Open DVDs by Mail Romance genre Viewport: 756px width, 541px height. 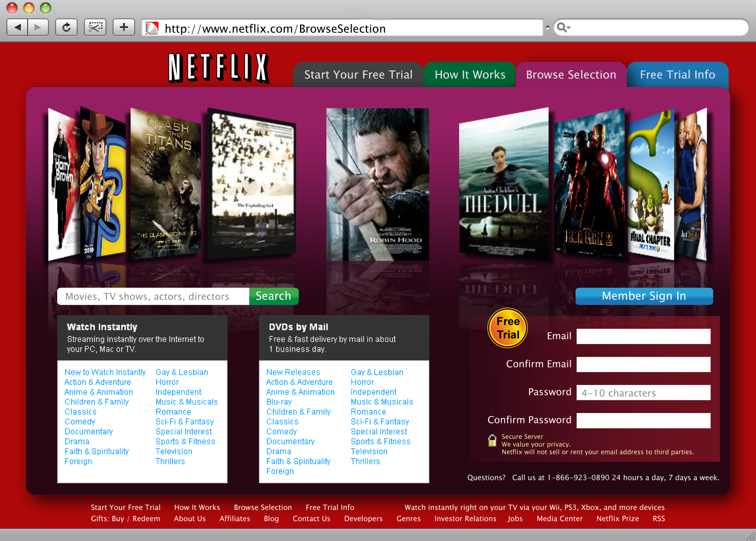tap(368, 412)
